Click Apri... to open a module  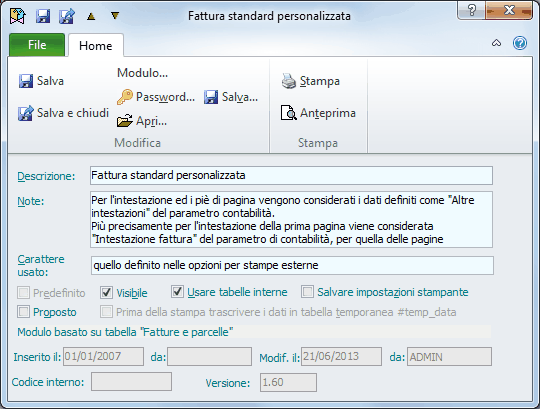tap(142, 121)
